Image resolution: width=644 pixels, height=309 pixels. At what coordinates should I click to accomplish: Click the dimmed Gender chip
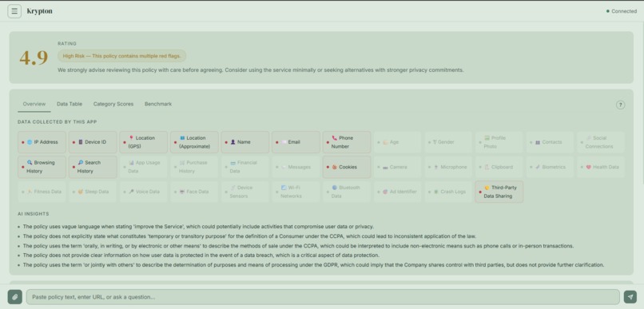448,142
